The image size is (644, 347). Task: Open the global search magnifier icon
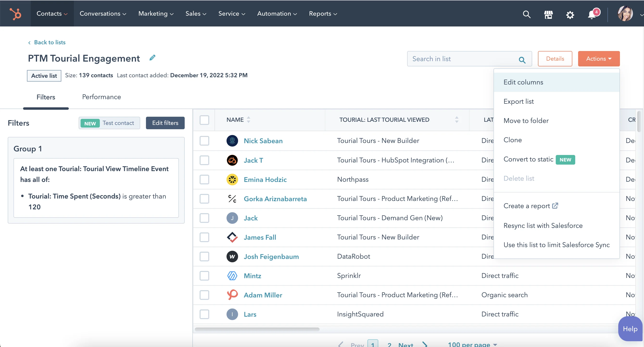526,14
